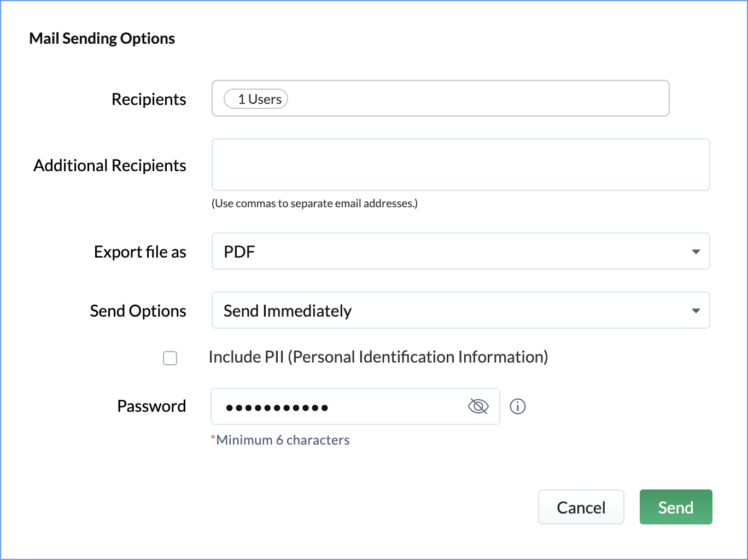Expand the Send Options dropdown

tap(460, 311)
